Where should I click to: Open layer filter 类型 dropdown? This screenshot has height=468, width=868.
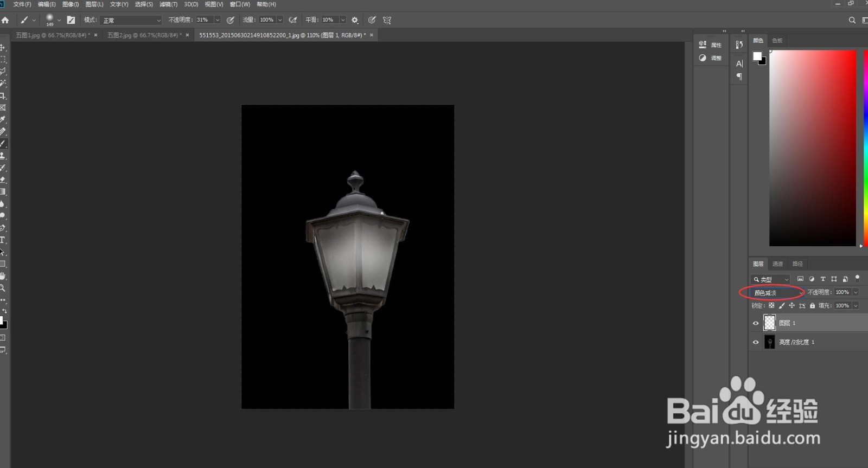point(770,279)
